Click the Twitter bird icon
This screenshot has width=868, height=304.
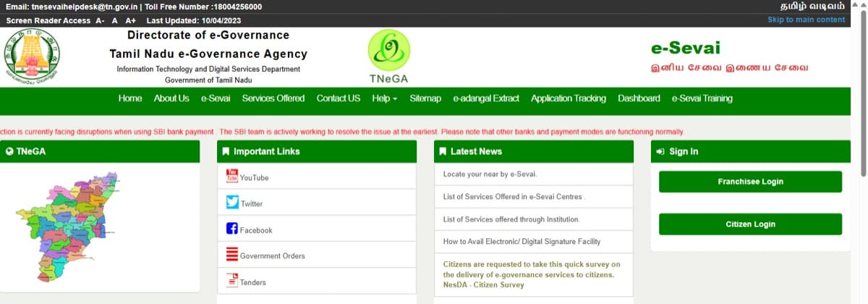tap(232, 202)
